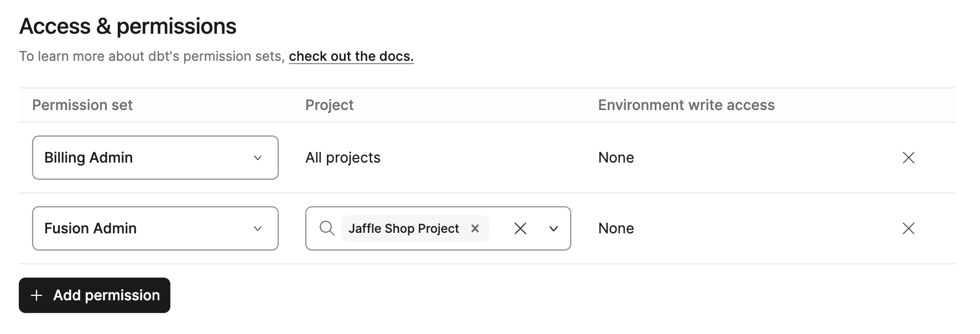
Task: Expand the project list with the chevron
Action: click(552, 228)
